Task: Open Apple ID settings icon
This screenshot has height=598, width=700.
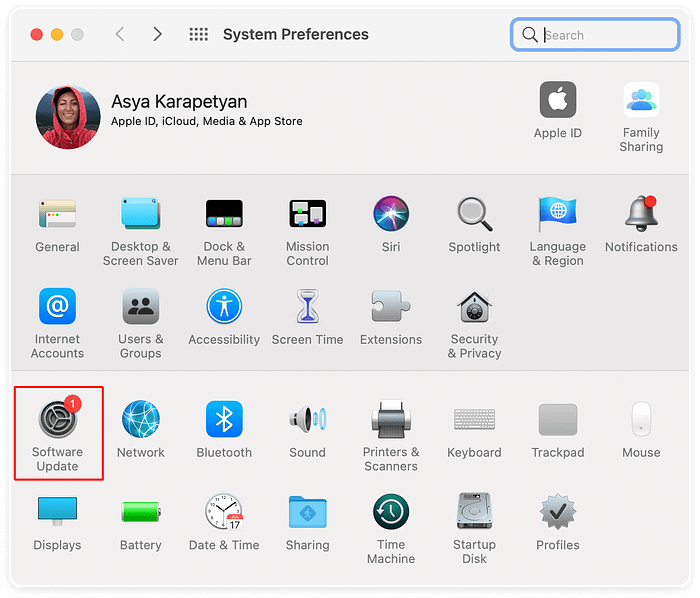Action: click(558, 99)
